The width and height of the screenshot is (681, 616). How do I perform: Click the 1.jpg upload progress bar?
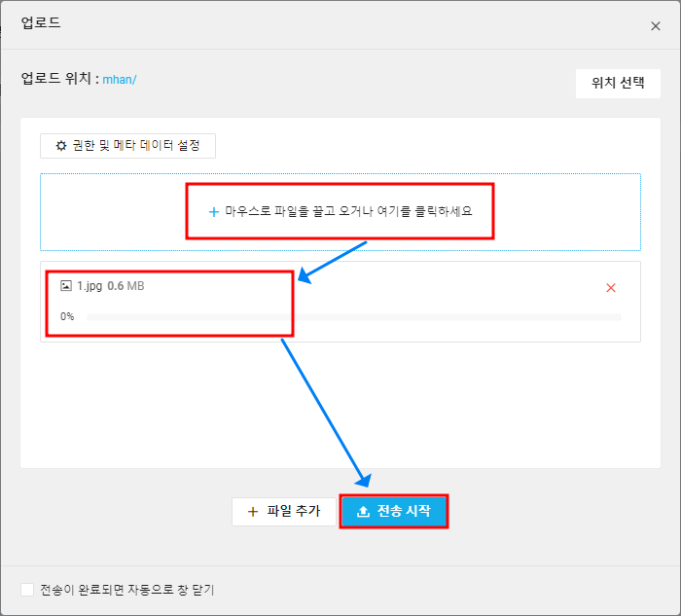pyautogui.click(x=354, y=317)
